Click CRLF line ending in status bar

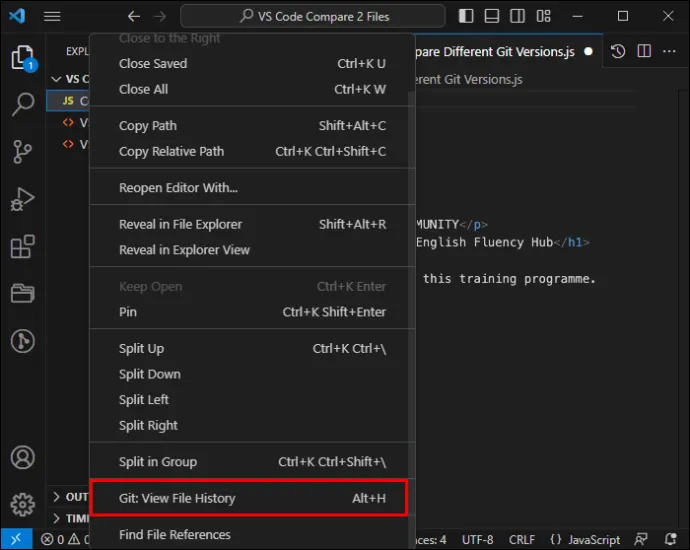(522, 539)
